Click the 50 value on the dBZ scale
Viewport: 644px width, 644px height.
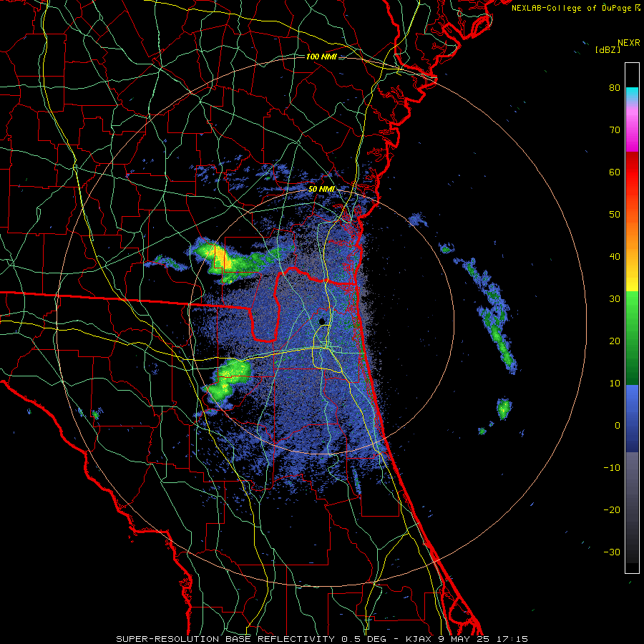point(615,215)
